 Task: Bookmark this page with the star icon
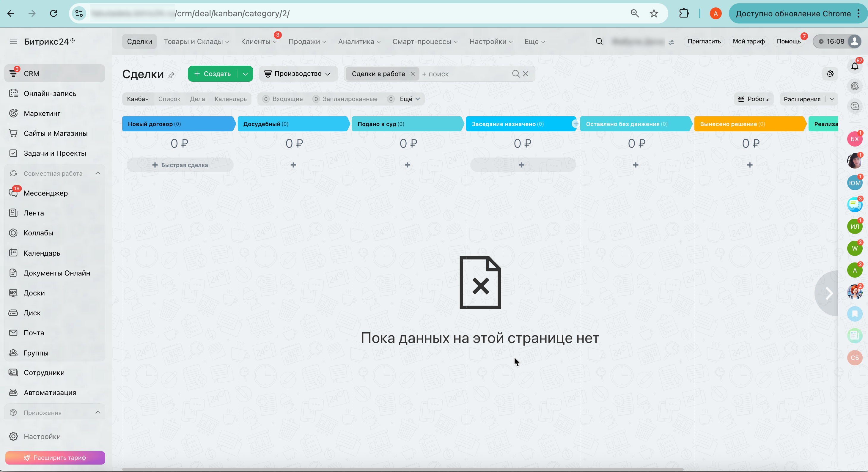tap(654, 13)
